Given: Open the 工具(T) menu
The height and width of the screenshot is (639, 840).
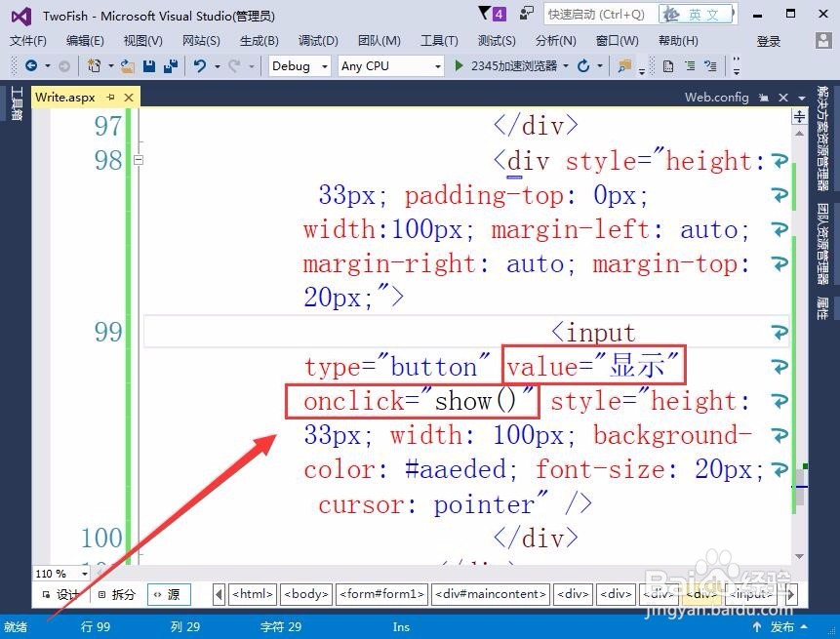Looking at the screenshot, I should pos(439,41).
